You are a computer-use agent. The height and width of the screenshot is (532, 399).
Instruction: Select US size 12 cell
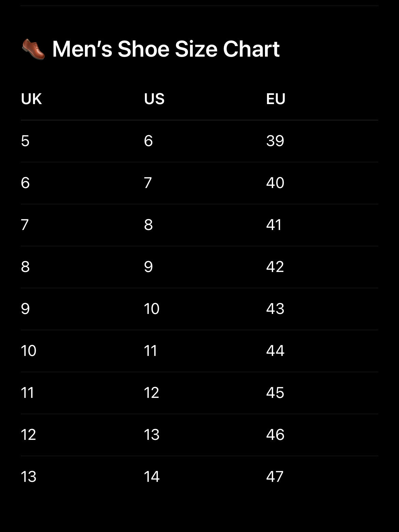151,393
